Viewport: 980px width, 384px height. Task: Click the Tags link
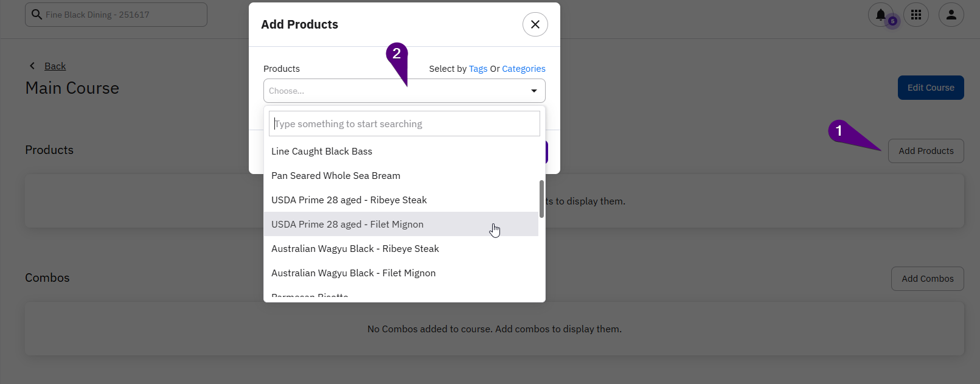coord(478,69)
